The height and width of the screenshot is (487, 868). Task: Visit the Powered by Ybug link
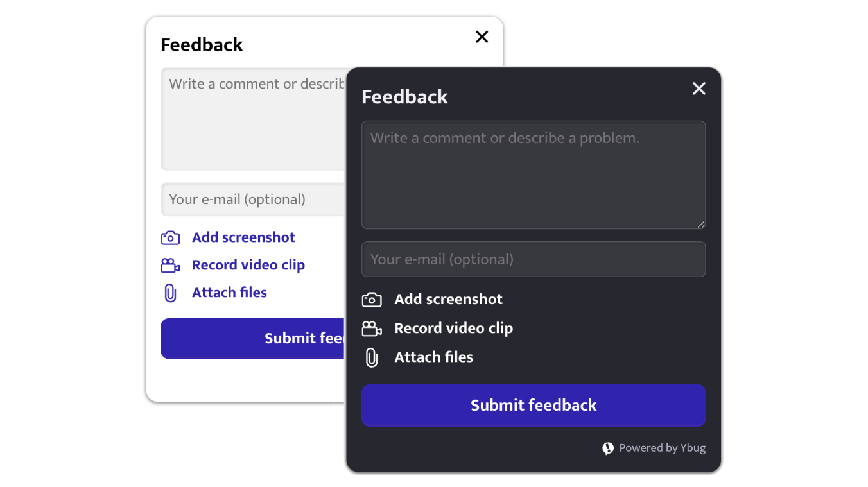click(663, 448)
